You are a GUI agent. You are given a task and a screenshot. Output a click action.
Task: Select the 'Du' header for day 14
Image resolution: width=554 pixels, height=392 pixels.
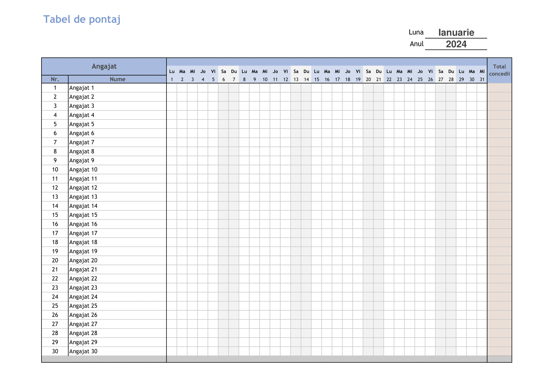click(306, 71)
